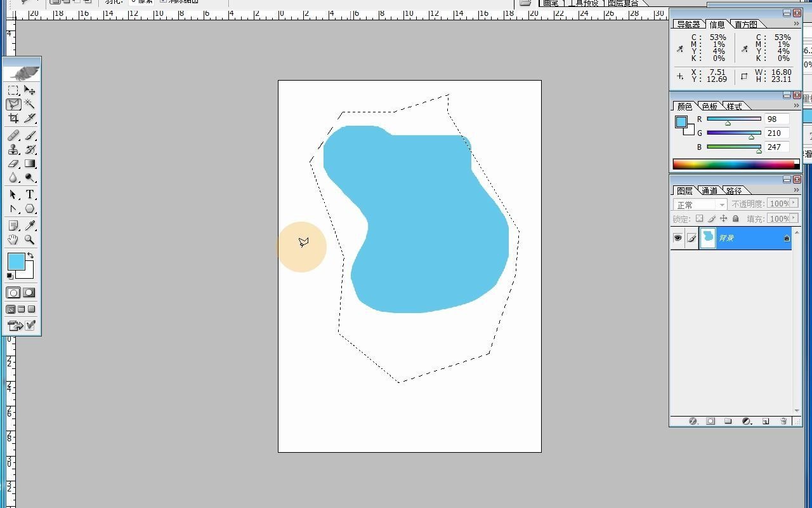The height and width of the screenshot is (508, 812).
Task: Select the Brush tool
Action: click(30, 135)
